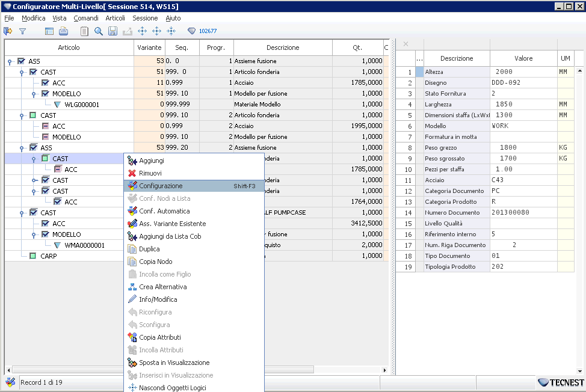Click the filter funnel icon in toolbar
This screenshot has width=586, height=392.
[x=23, y=31]
